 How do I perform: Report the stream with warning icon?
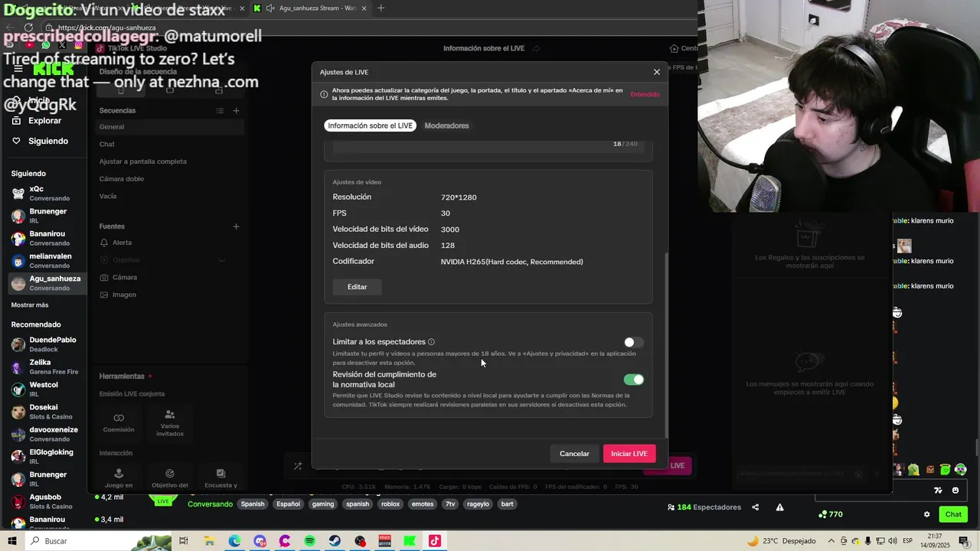click(x=779, y=507)
